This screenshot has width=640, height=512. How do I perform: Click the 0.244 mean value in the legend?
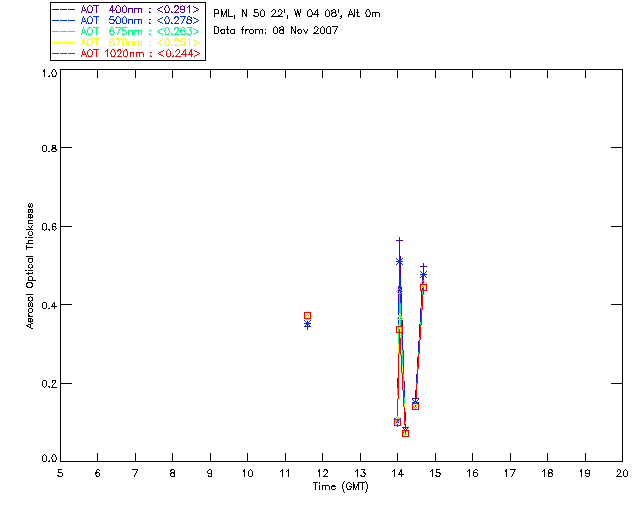coord(179,53)
